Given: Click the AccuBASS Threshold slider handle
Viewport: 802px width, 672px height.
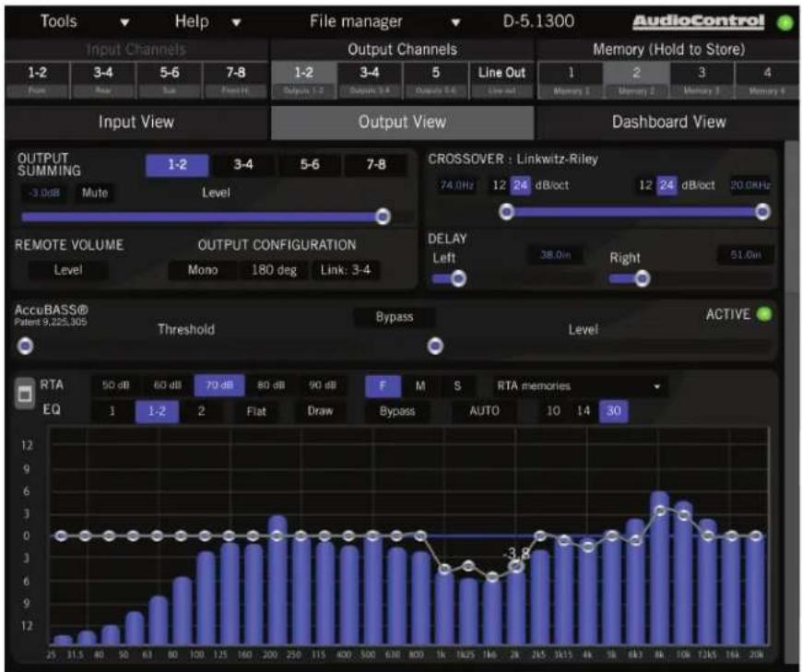Looking at the screenshot, I should coord(25,347).
